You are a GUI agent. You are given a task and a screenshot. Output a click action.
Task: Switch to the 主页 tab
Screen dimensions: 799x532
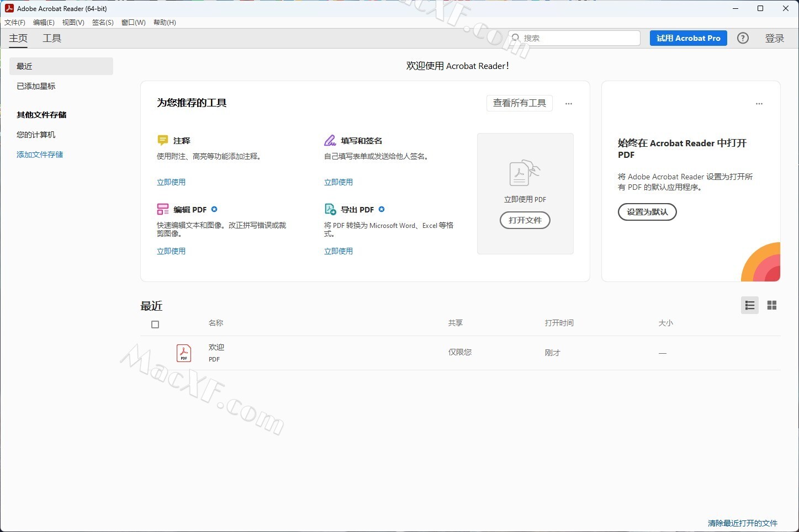click(18, 38)
